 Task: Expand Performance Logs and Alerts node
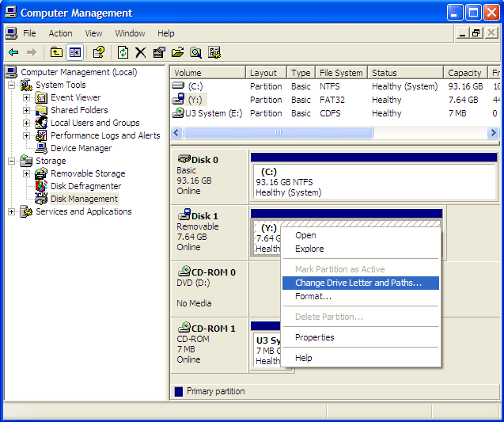pyautogui.click(x=26, y=135)
